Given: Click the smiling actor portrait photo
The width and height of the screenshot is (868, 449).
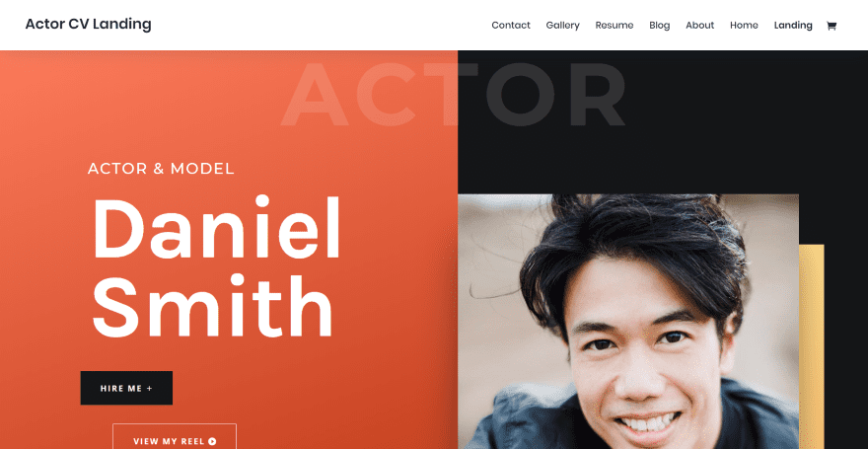Looking at the screenshot, I should pos(628,321).
